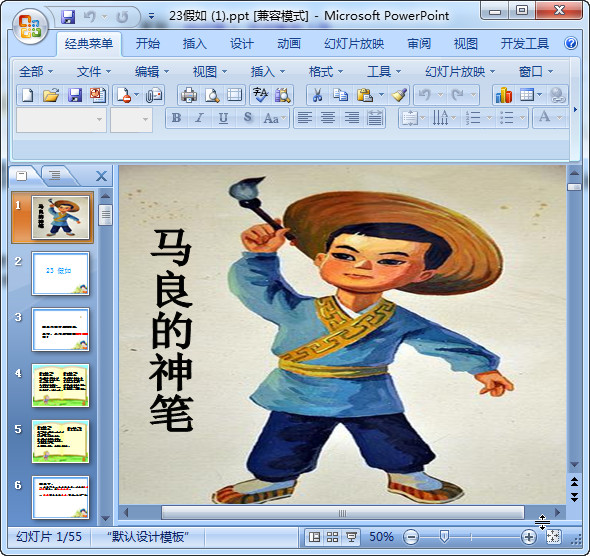Select slide 2 thumbnail

[60, 273]
